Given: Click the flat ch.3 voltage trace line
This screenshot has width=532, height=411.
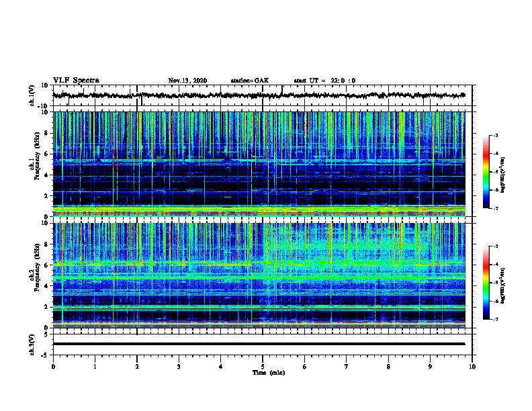Looking at the screenshot, I should 259,344.
